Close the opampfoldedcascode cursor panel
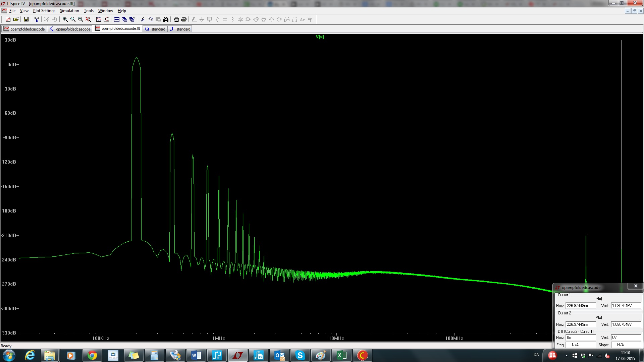Viewport: 644px width, 362px height. click(636, 286)
